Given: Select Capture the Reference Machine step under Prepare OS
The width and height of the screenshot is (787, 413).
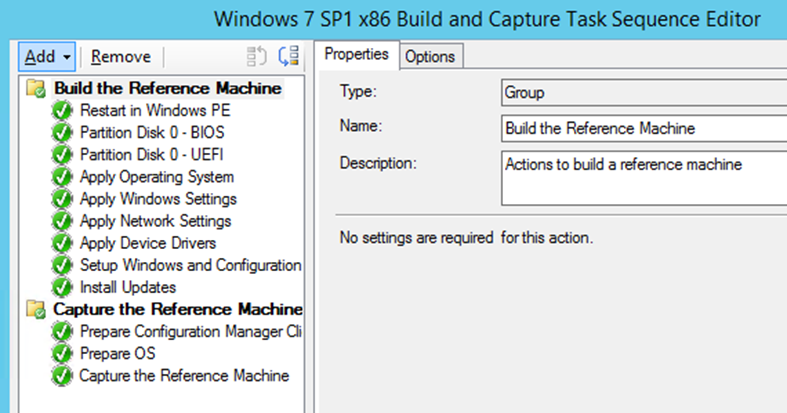Looking at the screenshot, I should tap(184, 376).
